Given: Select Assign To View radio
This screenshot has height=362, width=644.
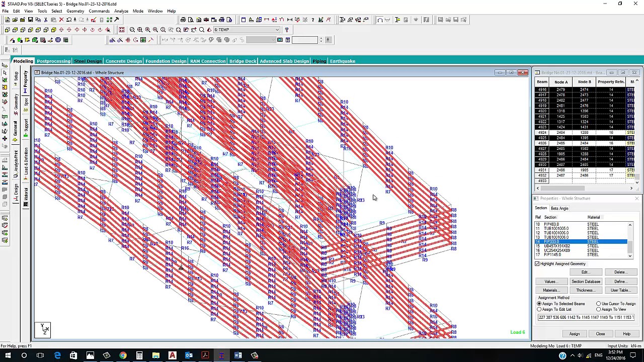Looking at the screenshot, I should (599, 309).
